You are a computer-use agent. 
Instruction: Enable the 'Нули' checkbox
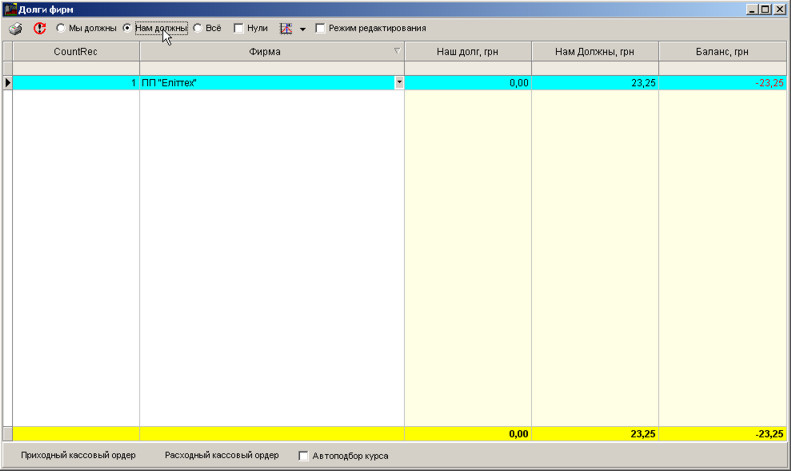coord(239,29)
